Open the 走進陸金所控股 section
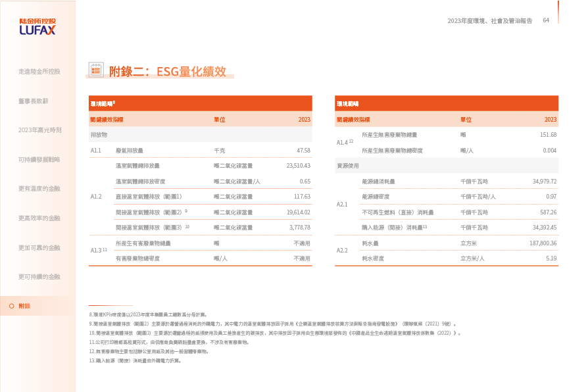 39,71
